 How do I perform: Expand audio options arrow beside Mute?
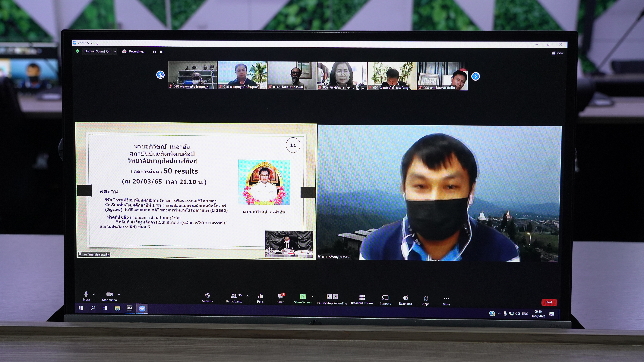point(94,294)
